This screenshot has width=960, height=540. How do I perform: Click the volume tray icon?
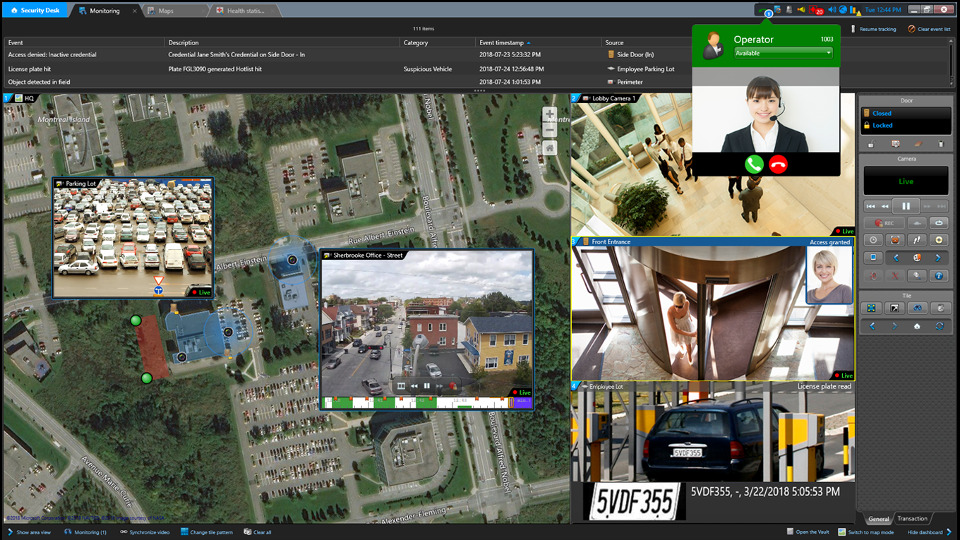pyautogui.click(x=831, y=10)
